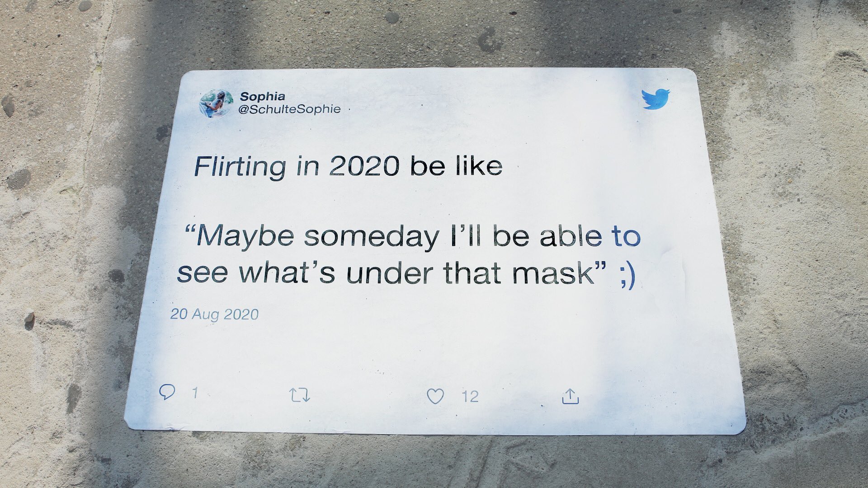868x488 pixels.
Task: Click the like count 12
Action: tap(470, 396)
